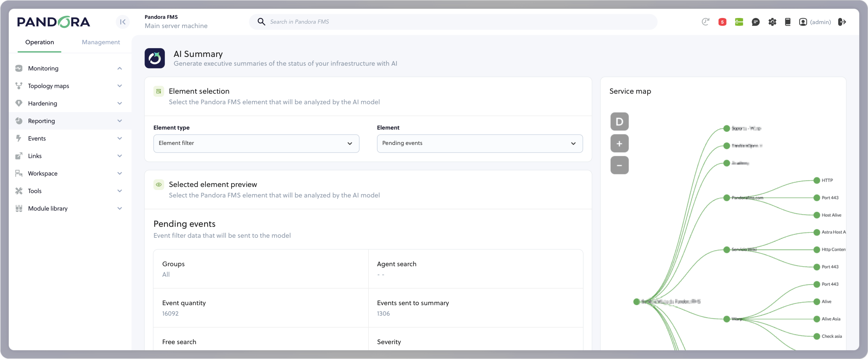This screenshot has height=359, width=868.
Task: Expand the Tools chevron
Action: point(120,191)
